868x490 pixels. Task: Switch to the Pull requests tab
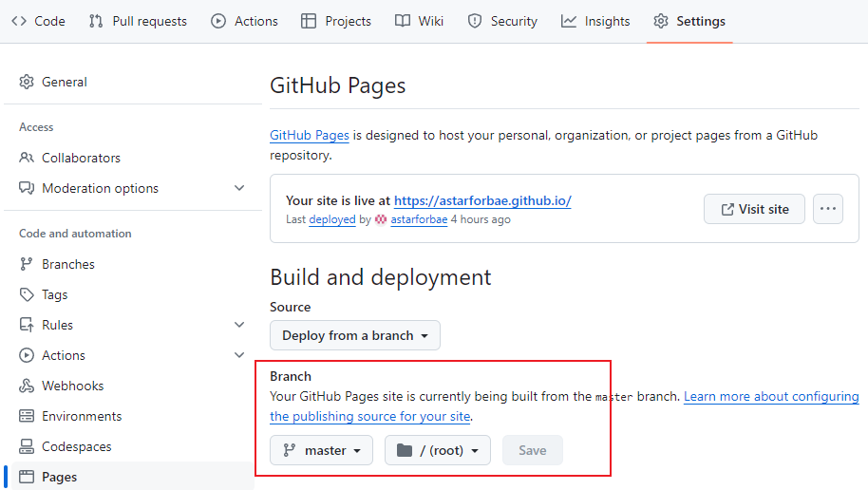138,21
